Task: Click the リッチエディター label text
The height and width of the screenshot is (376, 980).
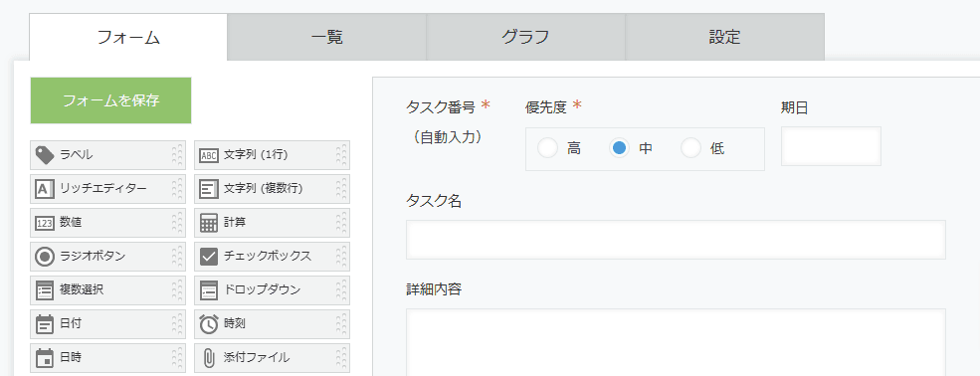Action: click(x=103, y=188)
